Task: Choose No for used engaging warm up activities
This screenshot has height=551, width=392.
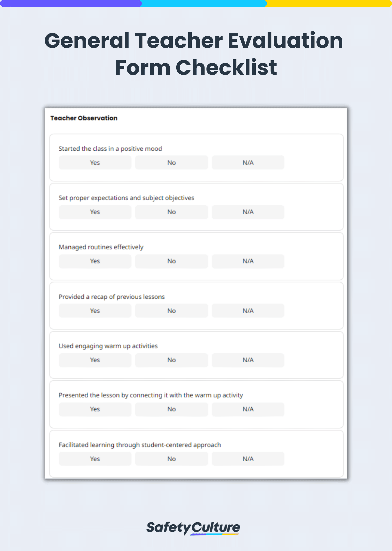Action: (x=171, y=360)
